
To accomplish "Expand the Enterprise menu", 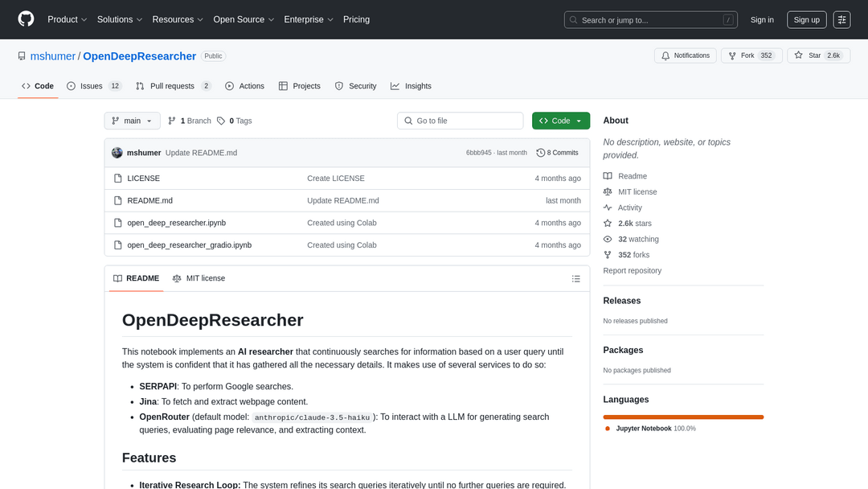I will tap(309, 19).
